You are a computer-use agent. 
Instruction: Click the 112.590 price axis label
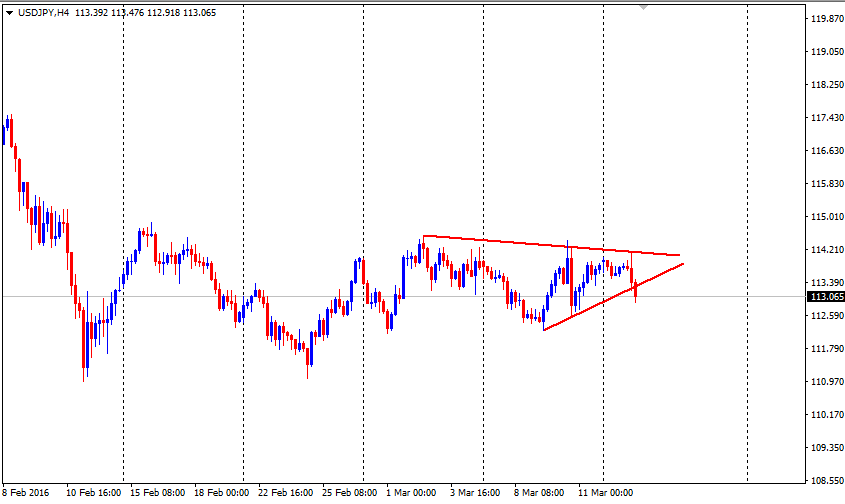click(827, 315)
